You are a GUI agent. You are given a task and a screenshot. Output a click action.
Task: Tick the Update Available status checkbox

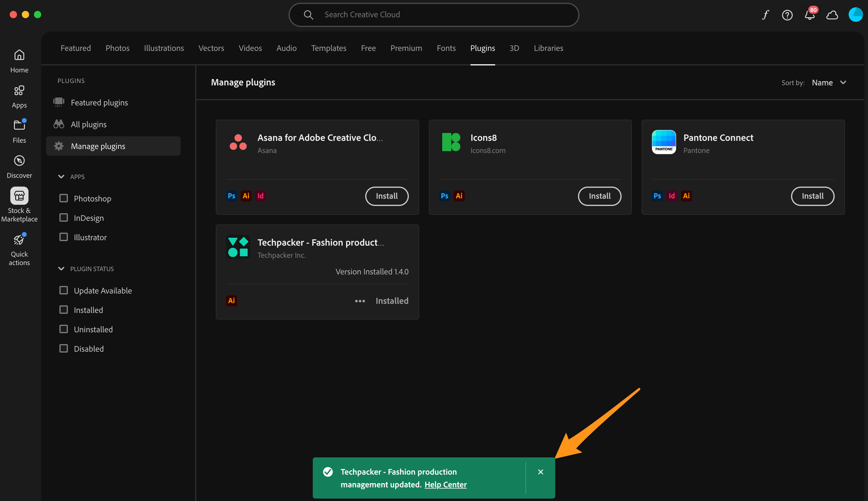pos(64,290)
